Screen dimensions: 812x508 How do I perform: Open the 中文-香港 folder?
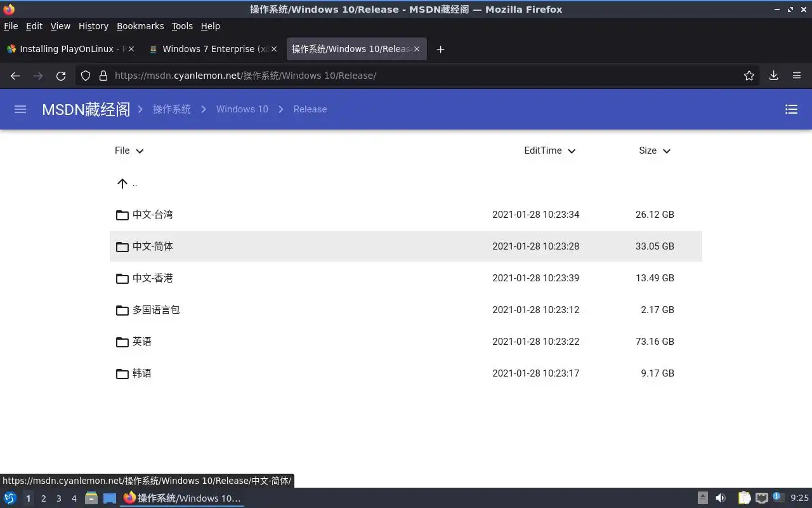(x=406, y=278)
